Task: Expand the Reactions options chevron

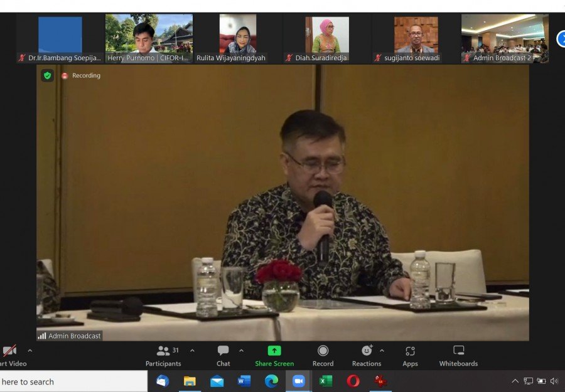Action: click(382, 351)
